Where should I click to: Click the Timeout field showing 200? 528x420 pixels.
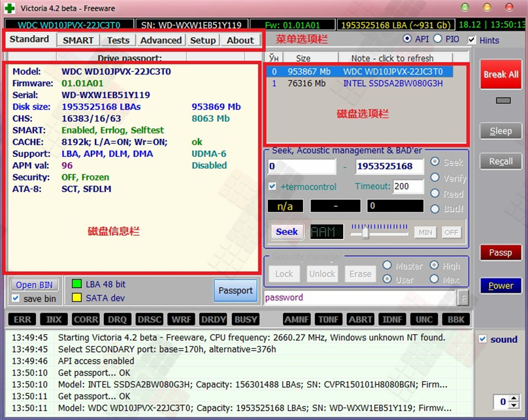[408, 186]
